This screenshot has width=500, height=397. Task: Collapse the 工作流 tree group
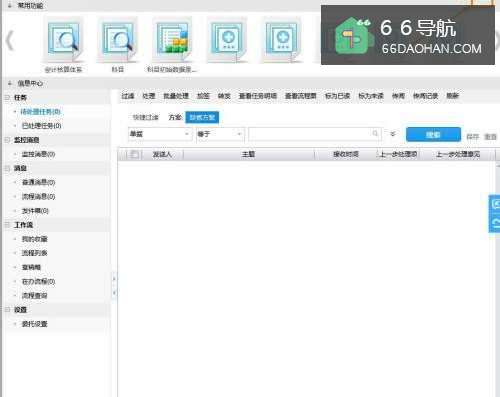pos(7,225)
